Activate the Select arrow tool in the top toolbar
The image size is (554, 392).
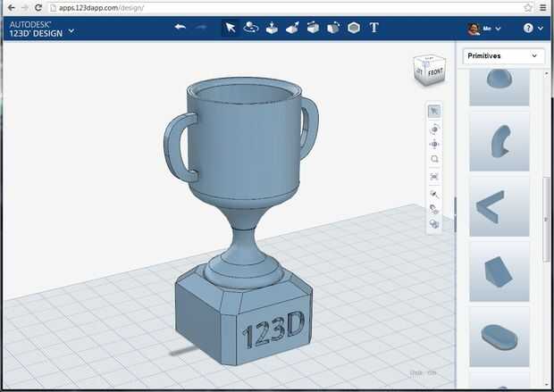231,28
